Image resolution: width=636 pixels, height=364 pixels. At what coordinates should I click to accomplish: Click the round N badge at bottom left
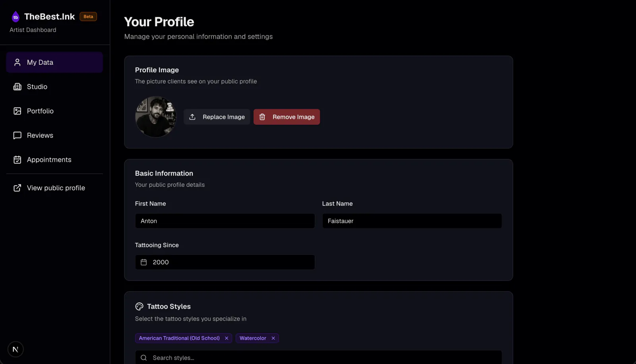16,349
